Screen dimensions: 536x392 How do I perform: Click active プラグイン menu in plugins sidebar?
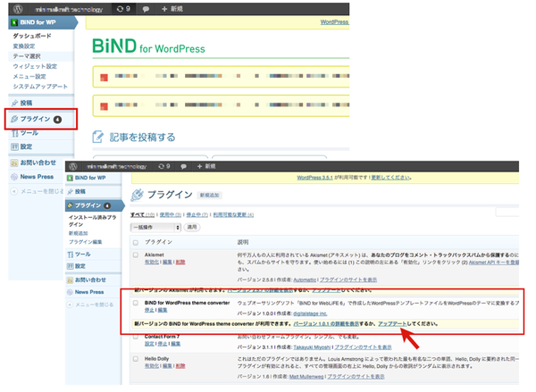point(94,205)
